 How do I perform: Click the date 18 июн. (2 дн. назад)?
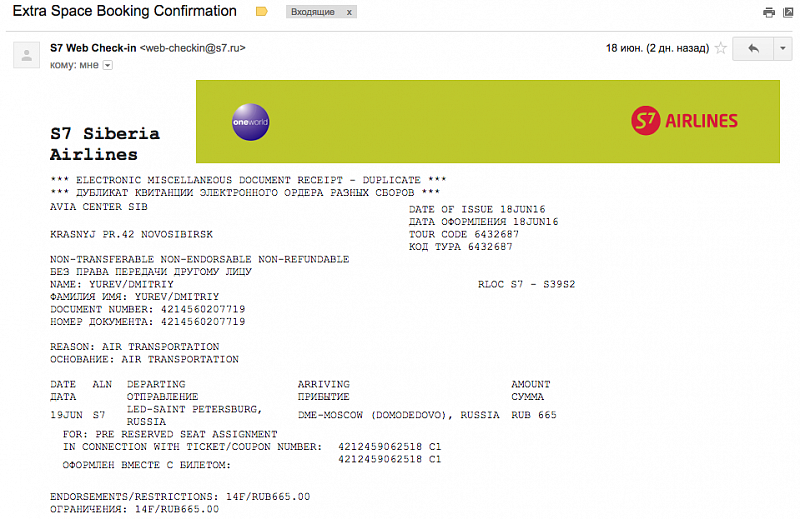click(x=657, y=48)
